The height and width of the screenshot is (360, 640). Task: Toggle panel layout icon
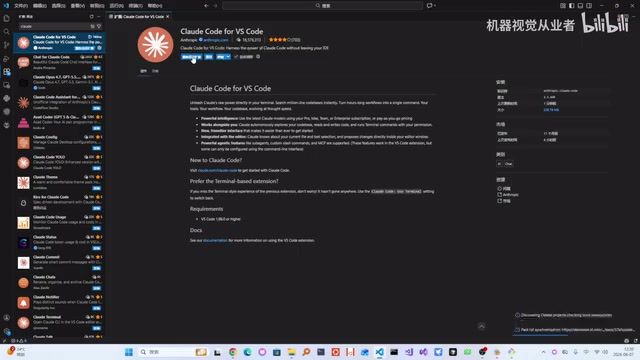pos(580,6)
